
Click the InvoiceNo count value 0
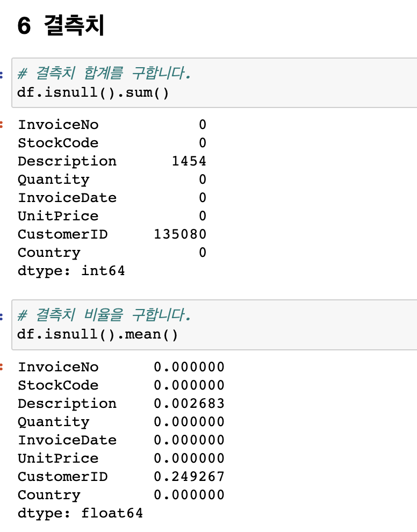point(203,125)
